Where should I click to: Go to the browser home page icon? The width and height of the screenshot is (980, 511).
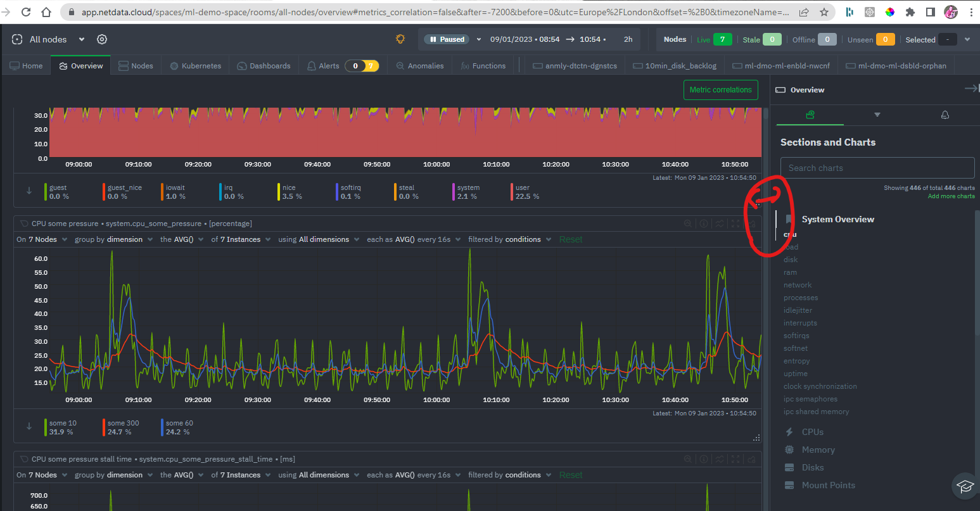click(x=46, y=12)
